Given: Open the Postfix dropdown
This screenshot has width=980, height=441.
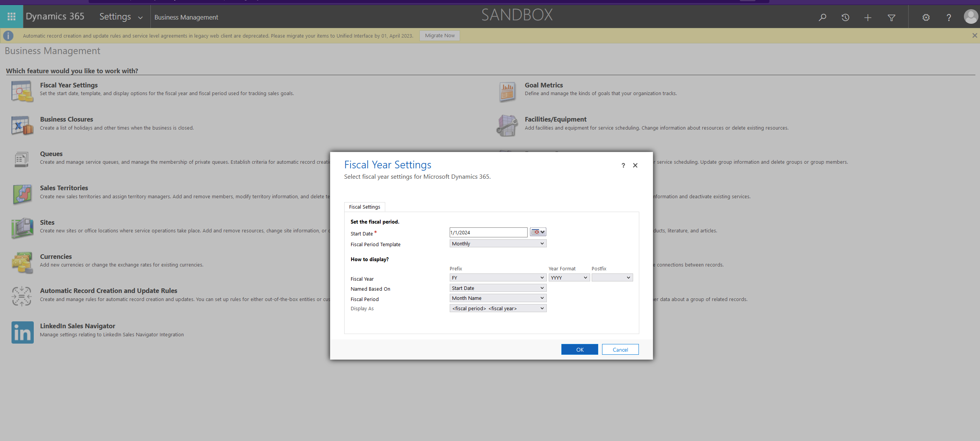Looking at the screenshot, I should pyautogui.click(x=612, y=278).
